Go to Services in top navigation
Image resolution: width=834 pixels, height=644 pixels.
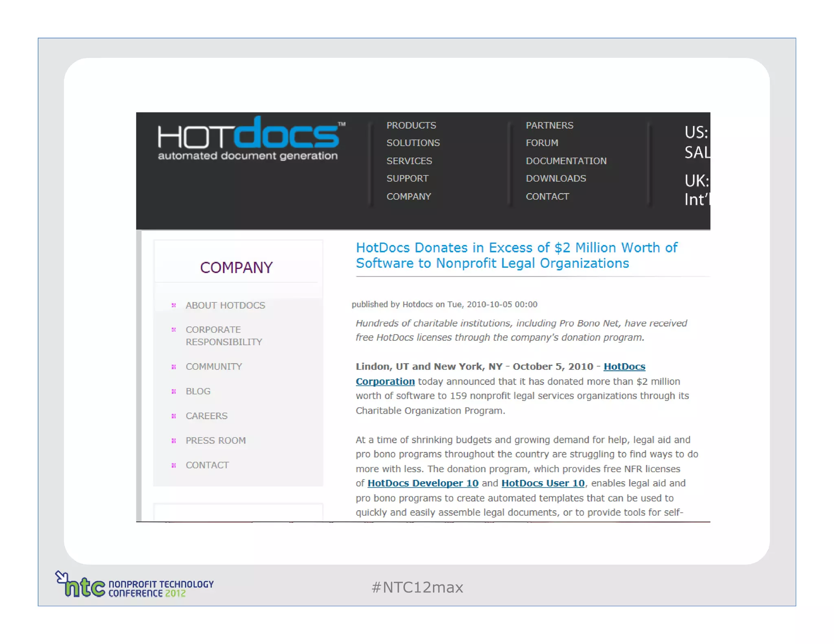(x=409, y=161)
